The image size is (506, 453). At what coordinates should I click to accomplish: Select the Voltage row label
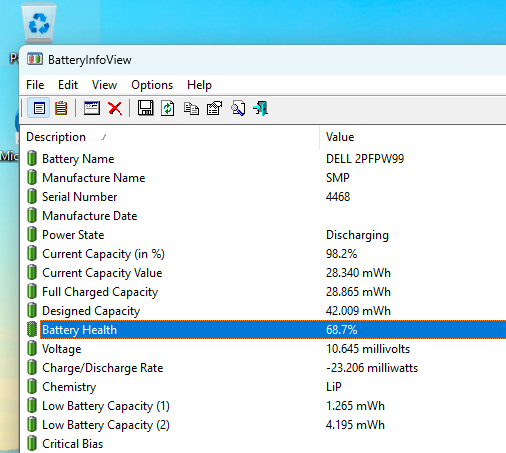point(62,349)
